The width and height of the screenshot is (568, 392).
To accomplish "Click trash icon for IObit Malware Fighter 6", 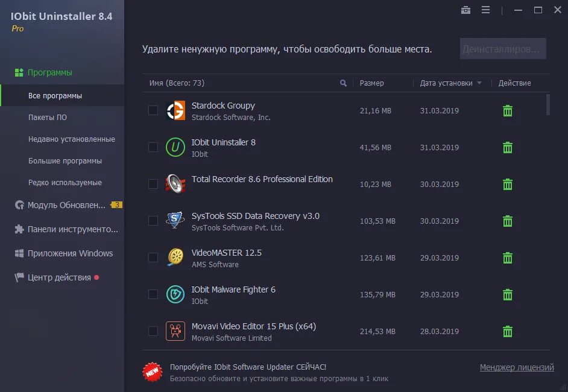I will pyautogui.click(x=508, y=294).
